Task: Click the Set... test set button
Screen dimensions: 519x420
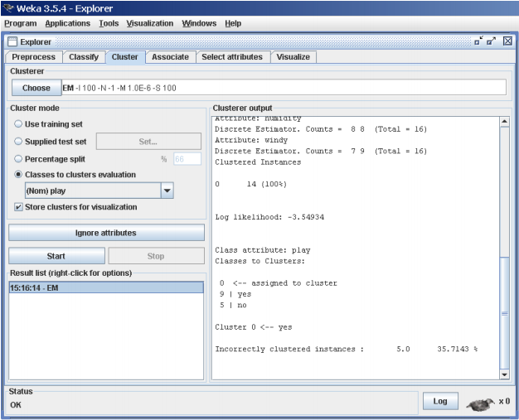Action: pos(148,142)
